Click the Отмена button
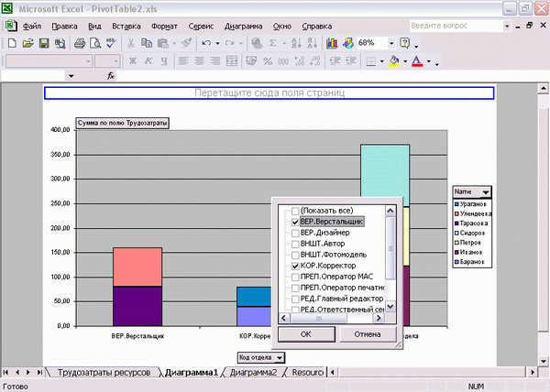This screenshot has height=392, width=550. coord(368,334)
